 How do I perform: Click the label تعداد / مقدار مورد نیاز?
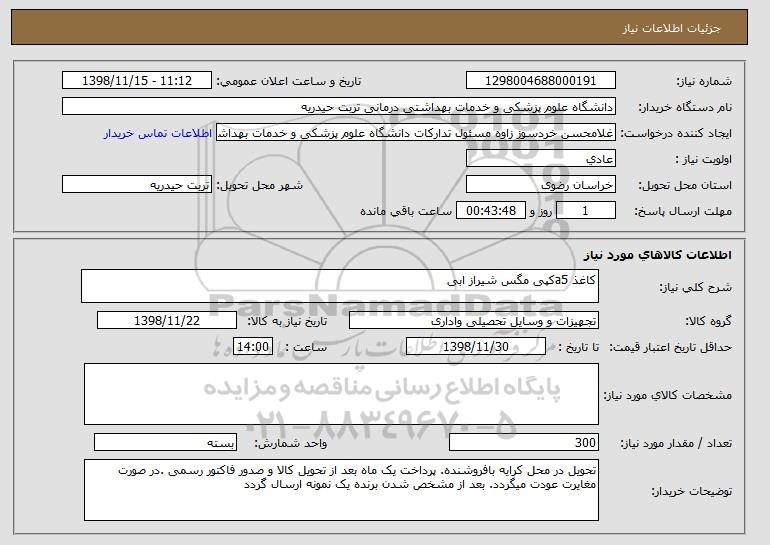pos(676,443)
